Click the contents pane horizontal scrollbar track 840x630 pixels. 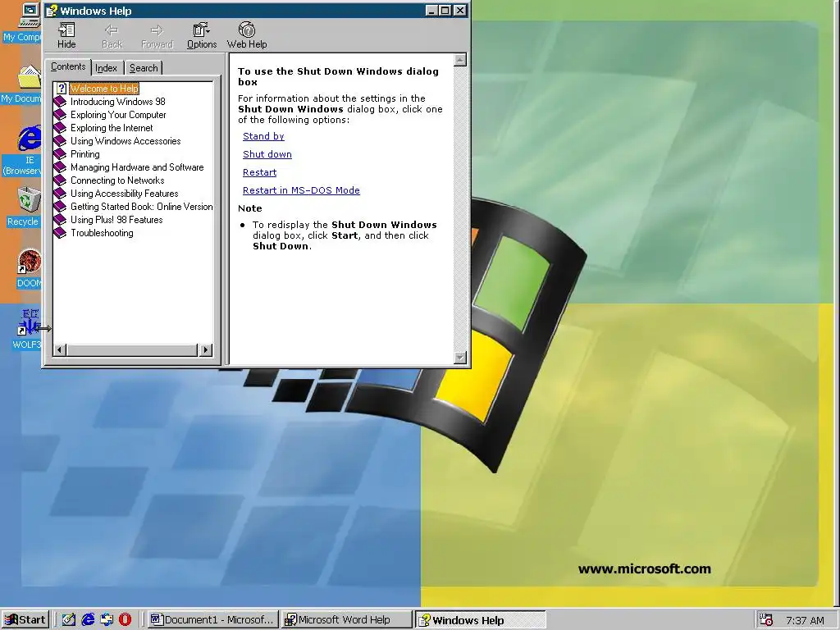pos(132,349)
